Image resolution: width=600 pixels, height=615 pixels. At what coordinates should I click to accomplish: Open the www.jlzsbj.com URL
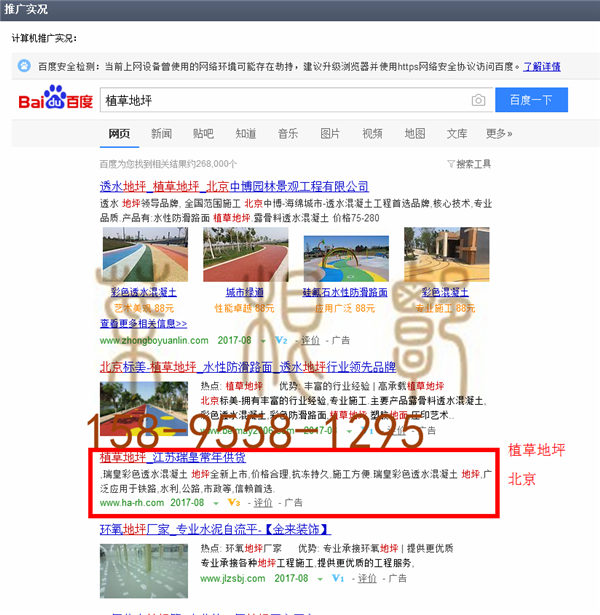(233, 579)
